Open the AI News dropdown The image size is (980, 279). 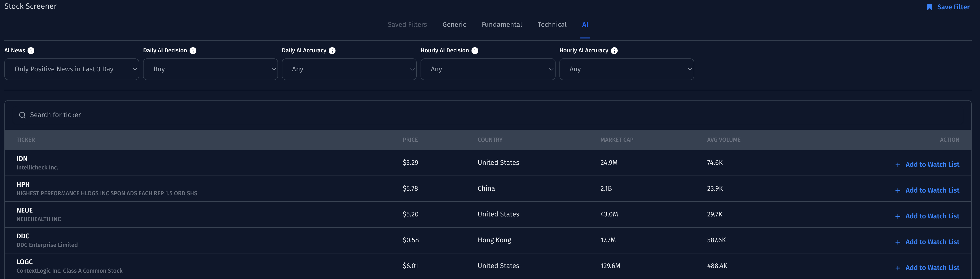[72, 69]
